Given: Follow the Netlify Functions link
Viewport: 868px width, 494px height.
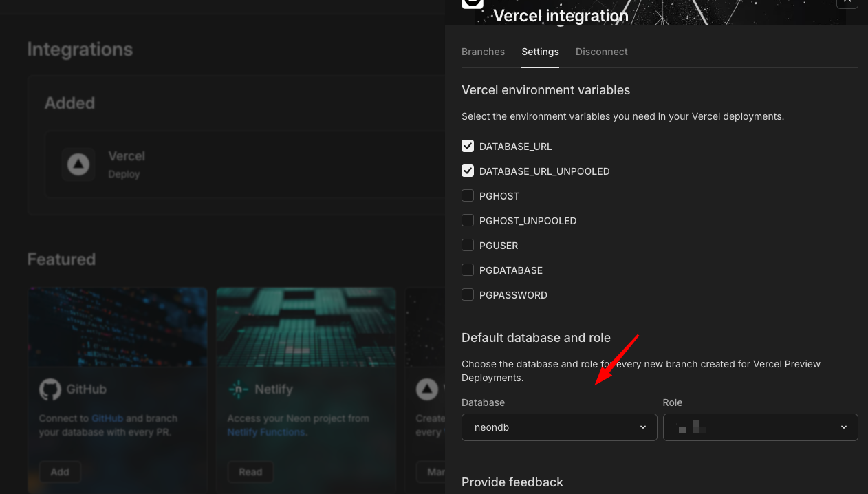Looking at the screenshot, I should tap(266, 432).
